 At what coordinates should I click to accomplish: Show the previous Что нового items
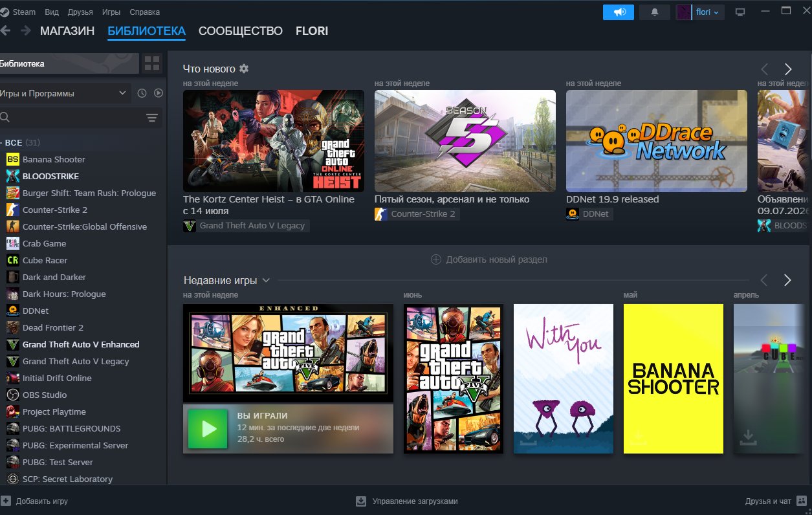point(765,69)
